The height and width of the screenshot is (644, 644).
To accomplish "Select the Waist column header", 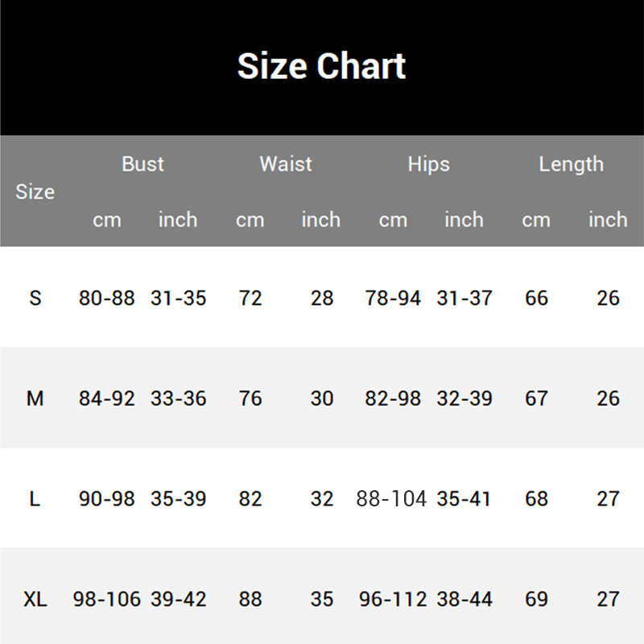I will click(285, 164).
